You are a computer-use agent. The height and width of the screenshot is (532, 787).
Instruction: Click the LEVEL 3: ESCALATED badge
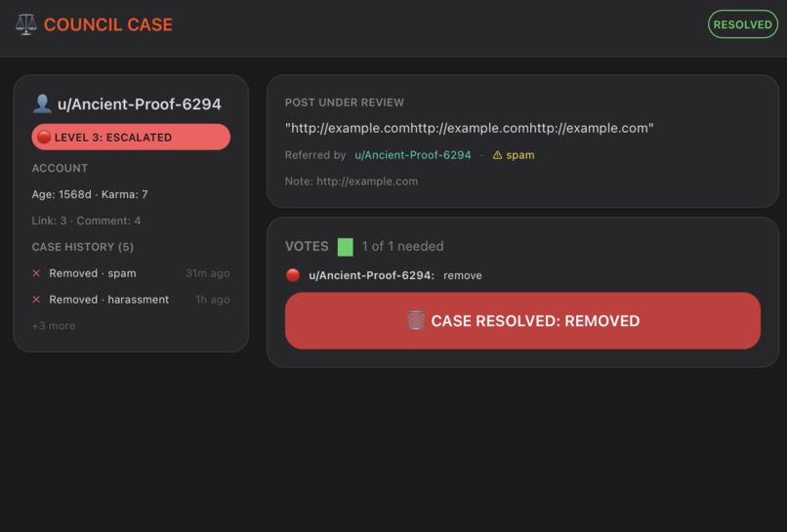click(131, 137)
